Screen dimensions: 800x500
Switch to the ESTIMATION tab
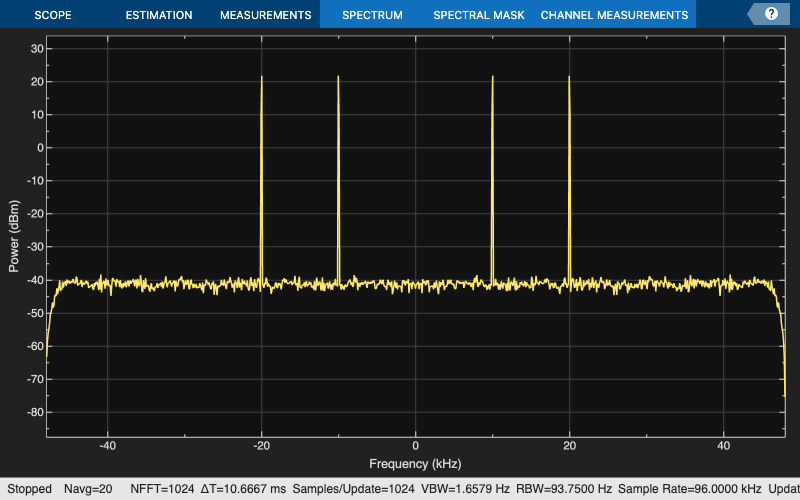pos(159,15)
